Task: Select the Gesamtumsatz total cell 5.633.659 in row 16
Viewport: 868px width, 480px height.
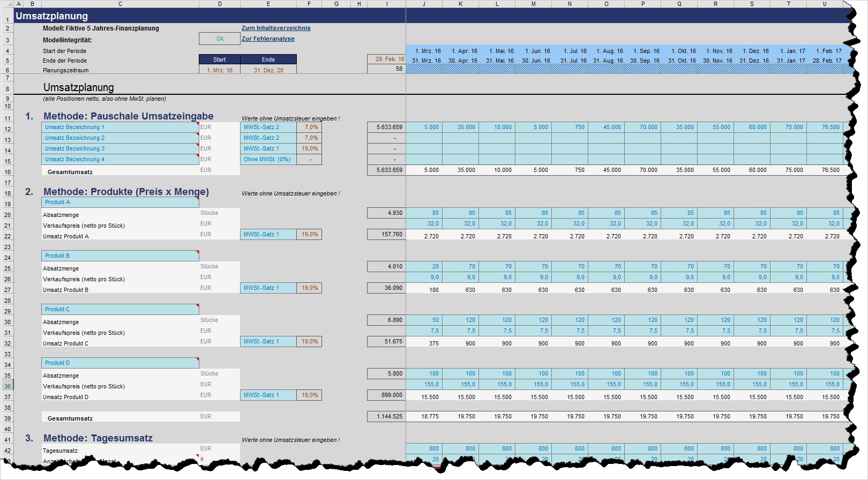Action: pyautogui.click(x=386, y=170)
